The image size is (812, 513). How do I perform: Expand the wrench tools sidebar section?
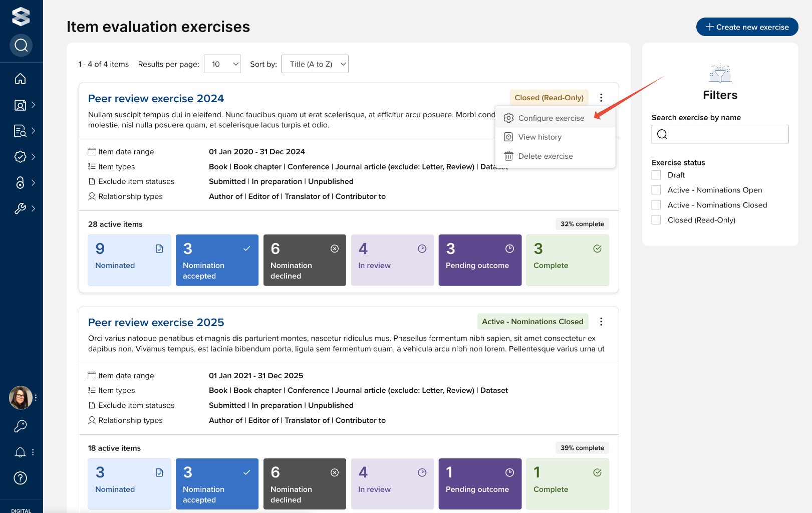(x=21, y=208)
